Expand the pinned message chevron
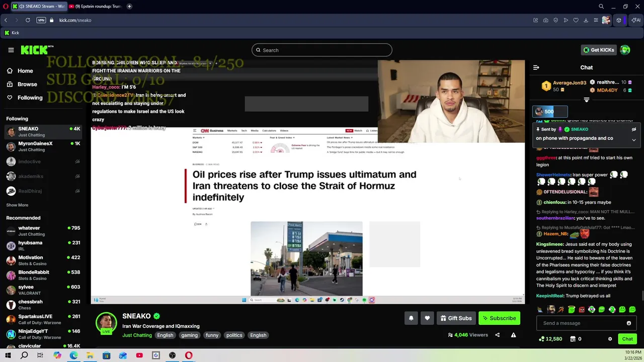Viewport: 644px width, 362px height. [633, 140]
